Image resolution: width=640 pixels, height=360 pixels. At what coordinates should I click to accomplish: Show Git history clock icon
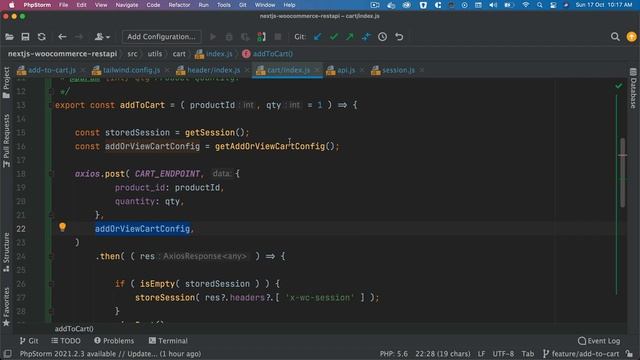coord(382,37)
